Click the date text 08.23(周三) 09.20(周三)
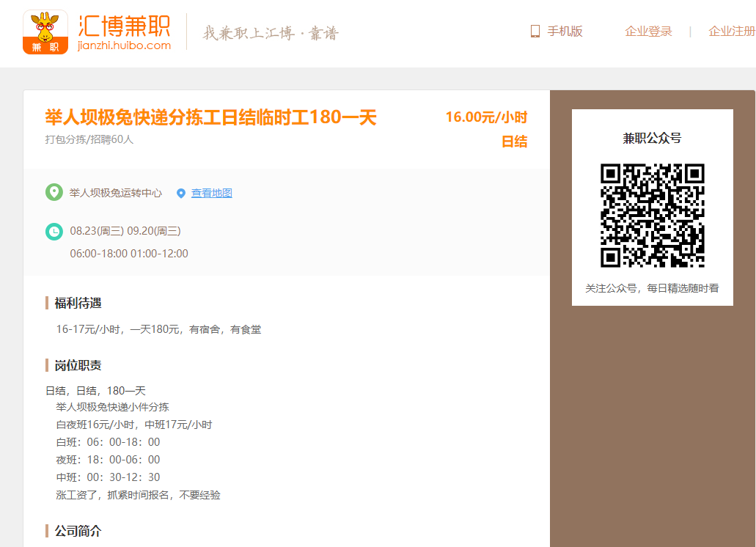756x547 pixels. (125, 231)
